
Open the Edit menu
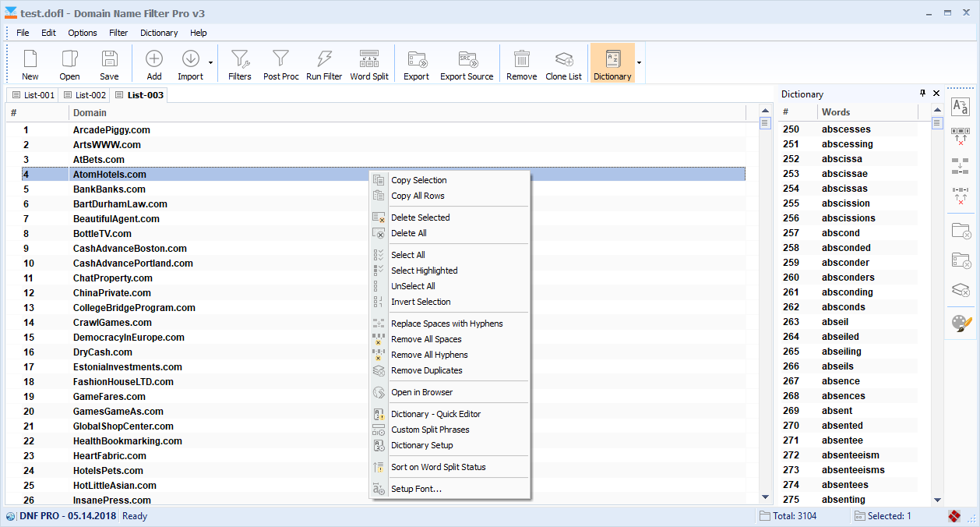point(48,33)
